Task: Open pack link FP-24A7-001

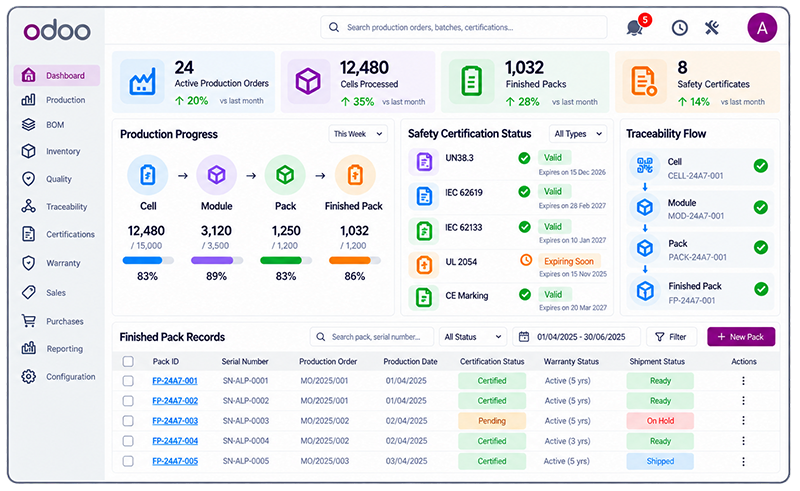Action: point(175,381)
